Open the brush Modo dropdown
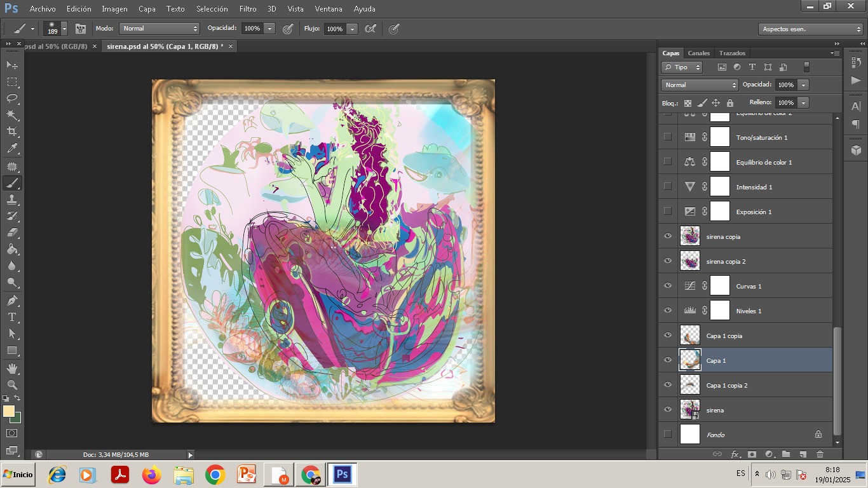868x488 pixels. (159, 29)
